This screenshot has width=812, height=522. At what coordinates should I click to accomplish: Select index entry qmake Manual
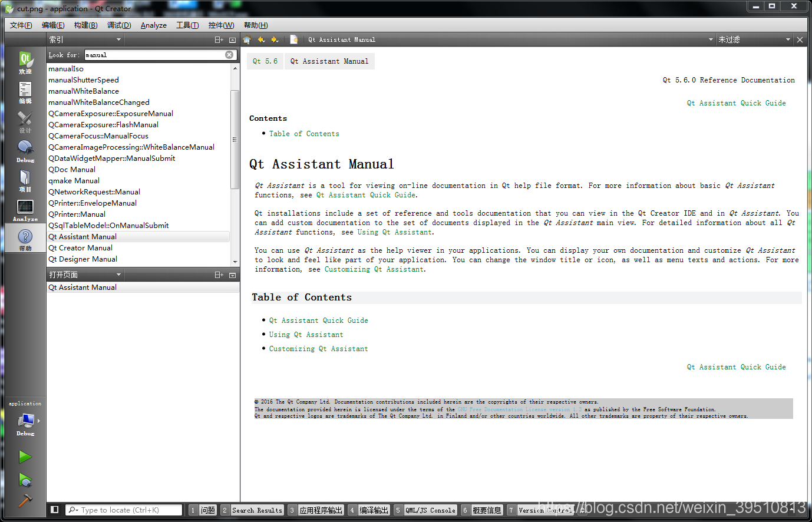pyautogui.click(x=74, y=181)
